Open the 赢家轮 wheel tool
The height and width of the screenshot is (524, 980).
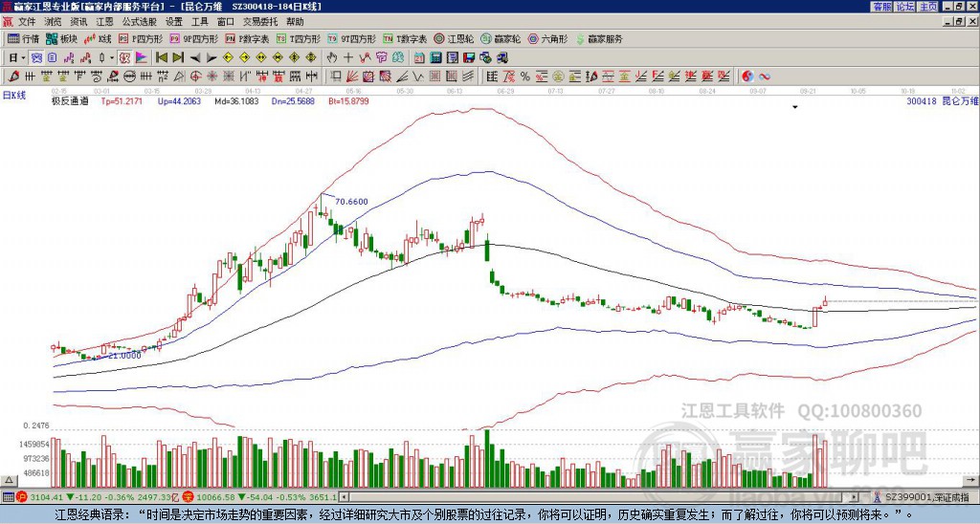[501, 38]
